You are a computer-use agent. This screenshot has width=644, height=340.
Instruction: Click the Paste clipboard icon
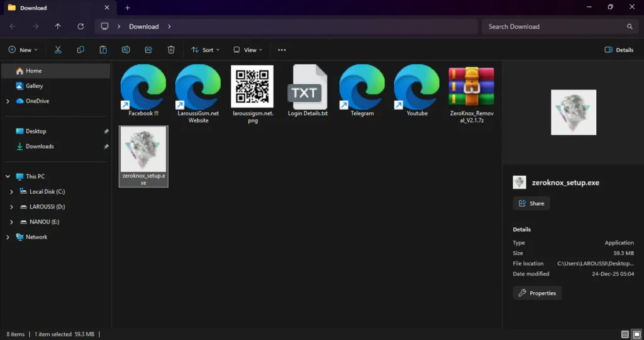pos(103,50)
